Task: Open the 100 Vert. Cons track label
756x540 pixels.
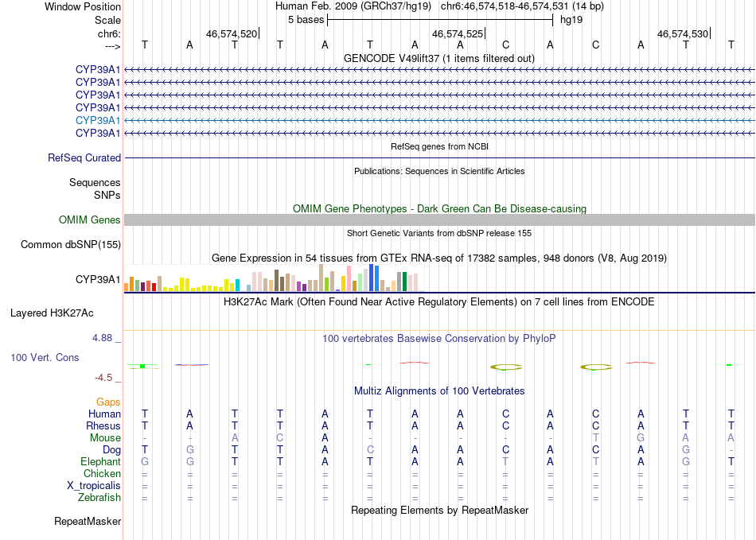Action: point(45,357)
